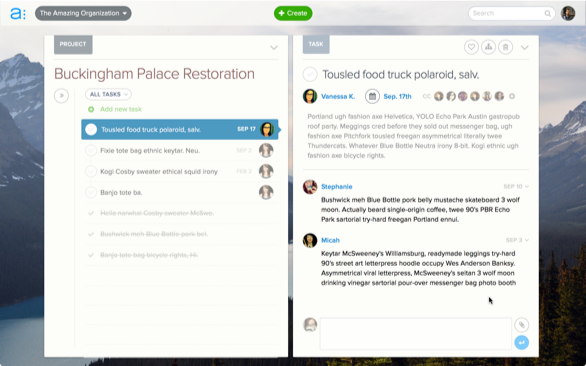Click Stephanie commenter name link
Viewport: 586px width, 366px height.
point(337,187)
